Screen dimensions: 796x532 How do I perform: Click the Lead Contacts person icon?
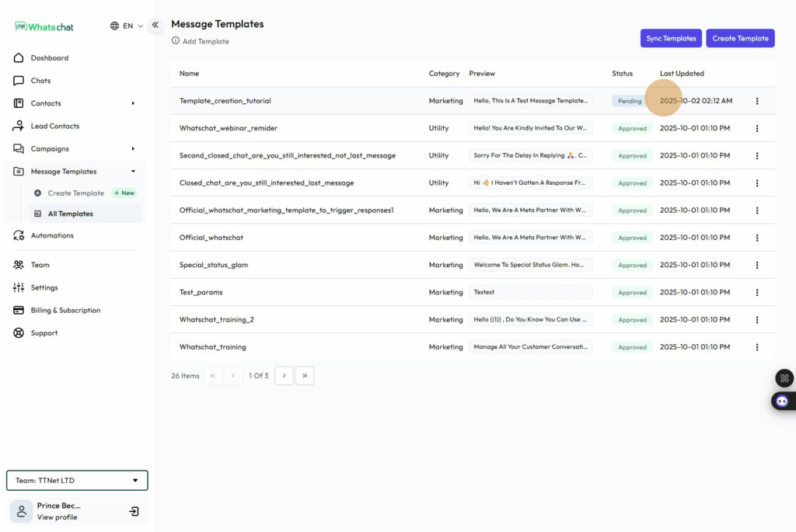click(19, 126)
